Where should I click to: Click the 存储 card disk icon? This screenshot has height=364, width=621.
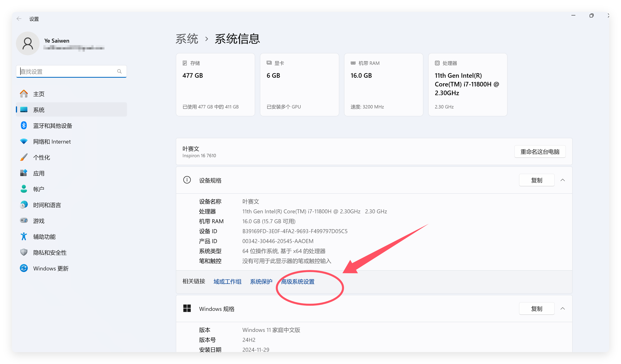[x=185, y=63]
